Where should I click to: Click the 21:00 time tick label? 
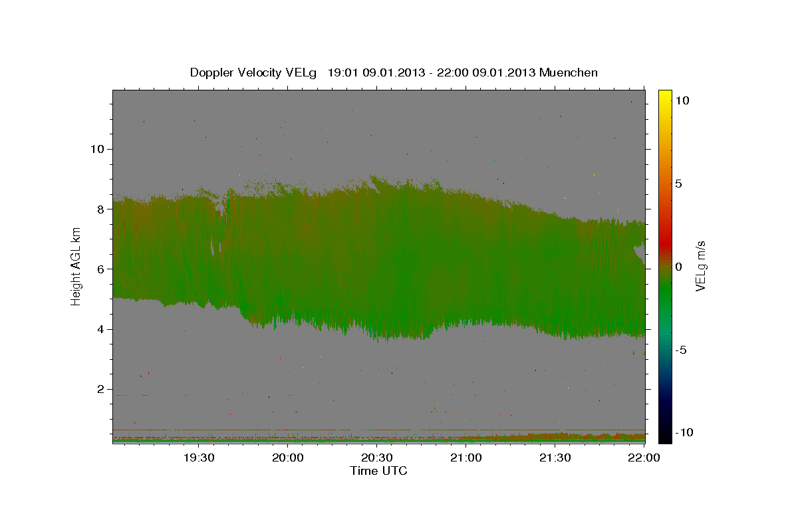point(466,458)
